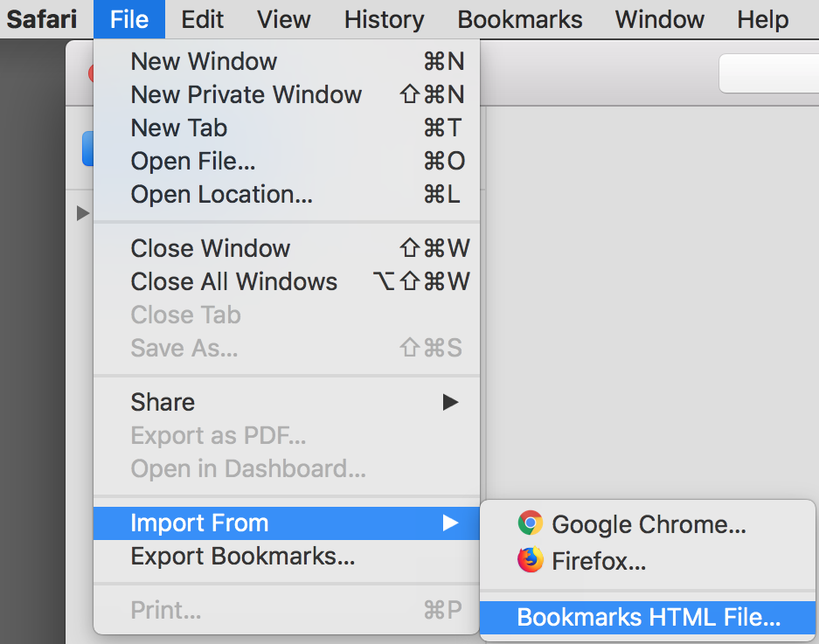This screenshot has width=819, height=644.
Task: Expand the Share submenu arrow
Action: pos(450,402)
